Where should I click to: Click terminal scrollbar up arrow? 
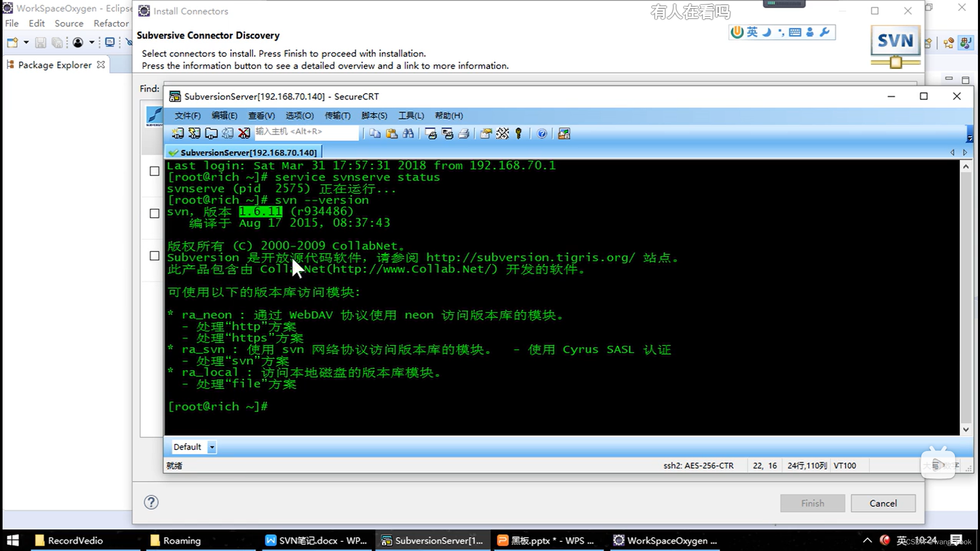click(x=966, y=167)
